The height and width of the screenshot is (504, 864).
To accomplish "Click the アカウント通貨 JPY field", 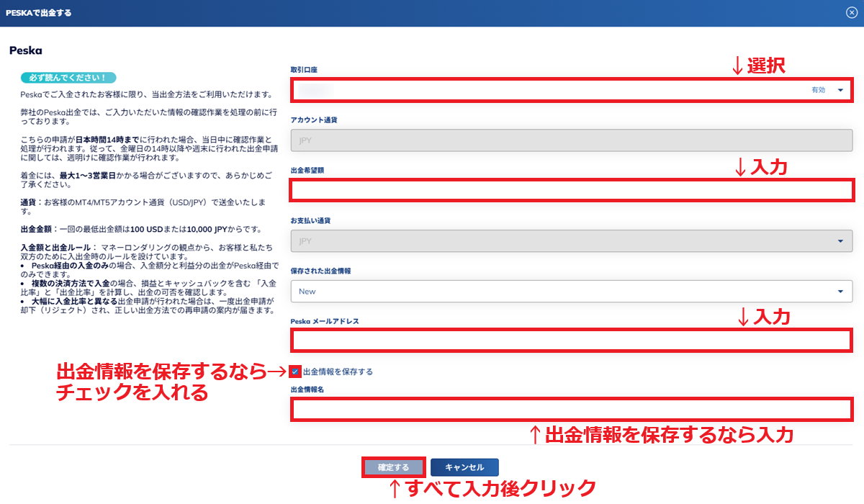I will 572,140.
